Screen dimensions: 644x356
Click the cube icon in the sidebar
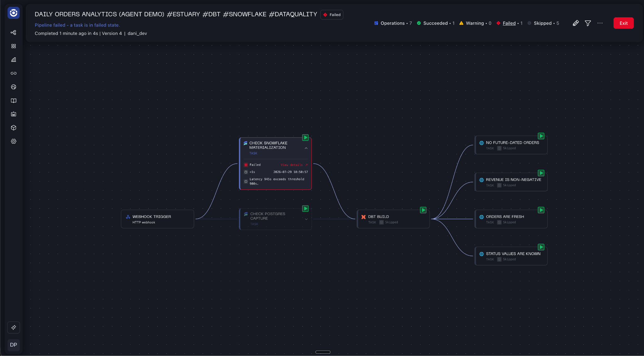[x=14, y=128]
